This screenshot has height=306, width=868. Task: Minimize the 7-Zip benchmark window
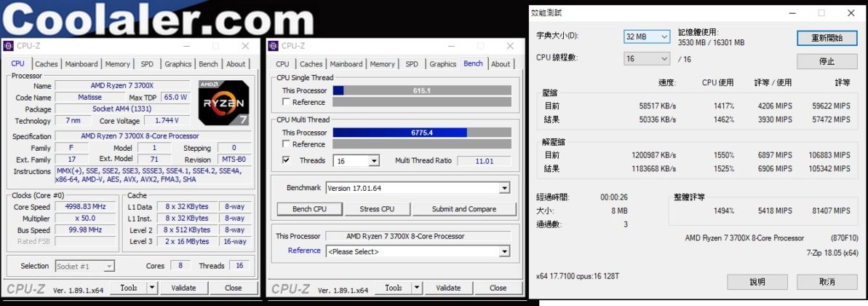coord(792,13)
